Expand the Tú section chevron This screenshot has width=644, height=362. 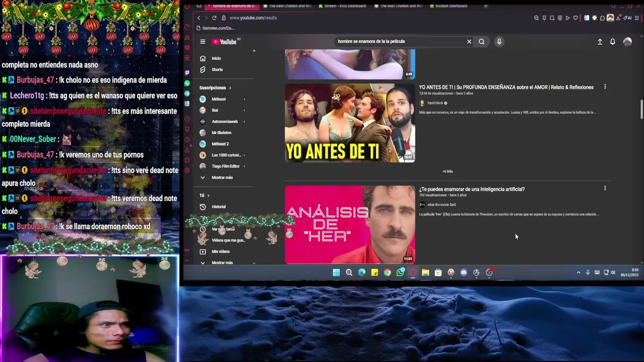coord(208,196)
